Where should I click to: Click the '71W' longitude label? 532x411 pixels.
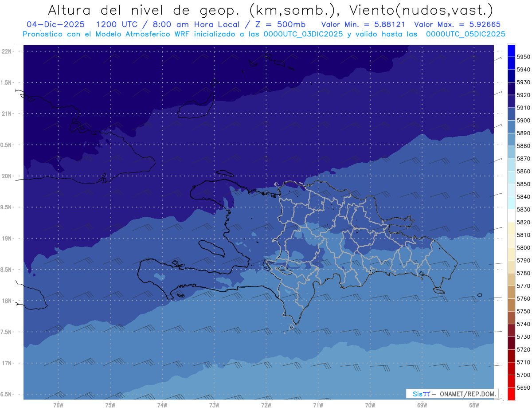tap(318, 405)
